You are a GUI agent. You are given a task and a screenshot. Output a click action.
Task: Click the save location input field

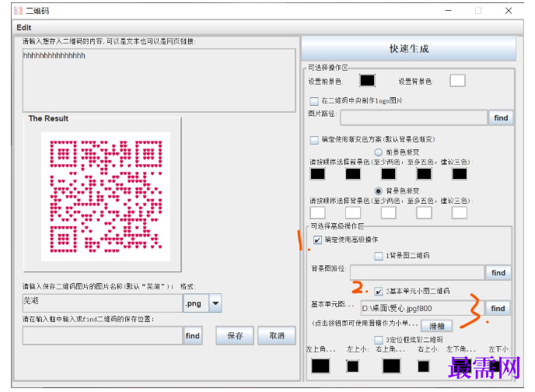[103, 335]
